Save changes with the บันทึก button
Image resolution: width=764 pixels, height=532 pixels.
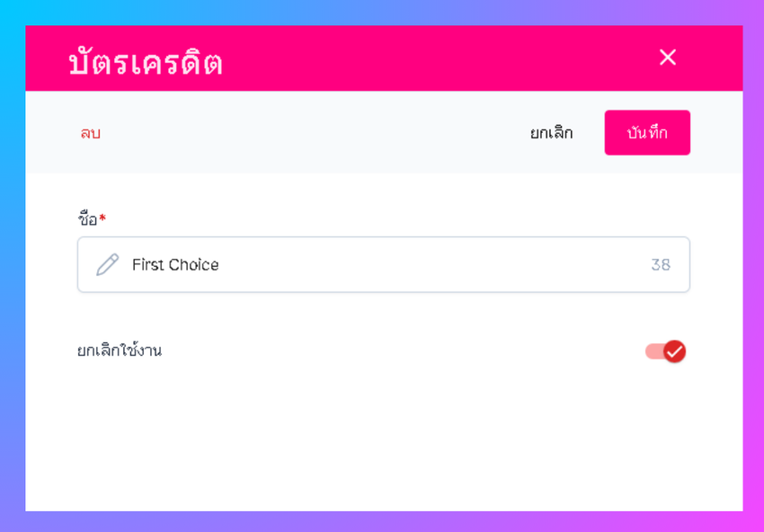click(647, 133)
